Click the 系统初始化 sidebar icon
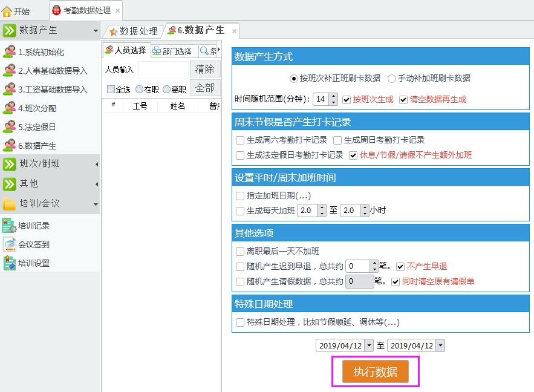Screen dimensions: 534x392 [10, 52]
